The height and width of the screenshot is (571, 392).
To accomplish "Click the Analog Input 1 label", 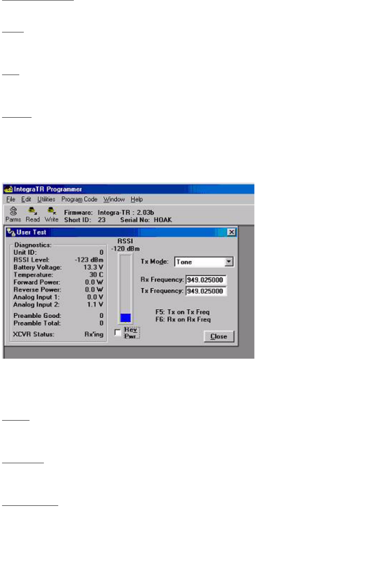I will point(36,297).
